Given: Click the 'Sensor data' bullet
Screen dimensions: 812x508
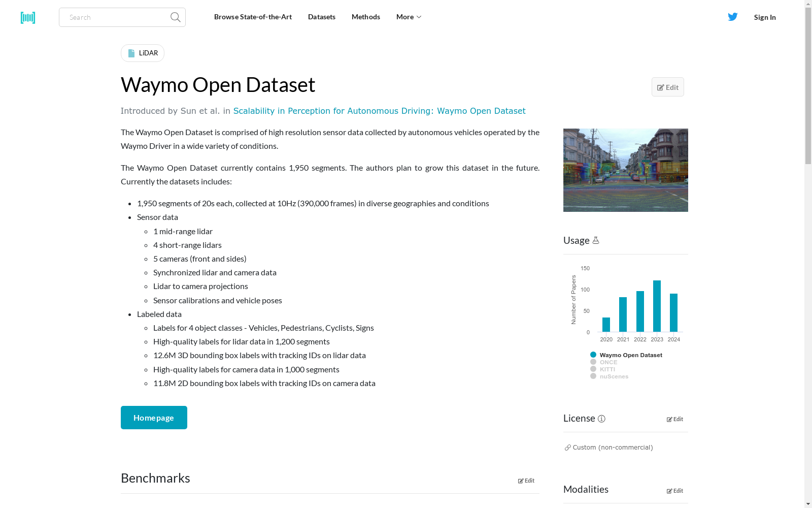Looking at the screenshot, I should (157, 217).
